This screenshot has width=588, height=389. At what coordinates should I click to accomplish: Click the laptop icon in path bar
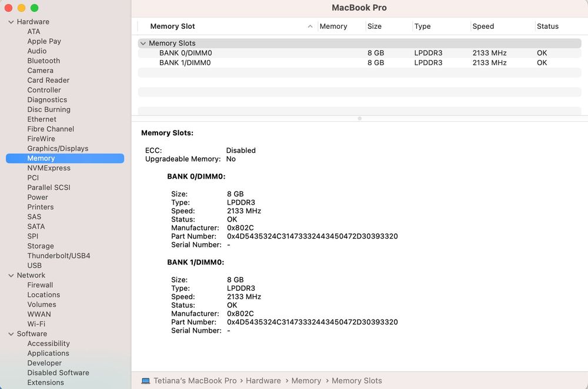[145, 381]
